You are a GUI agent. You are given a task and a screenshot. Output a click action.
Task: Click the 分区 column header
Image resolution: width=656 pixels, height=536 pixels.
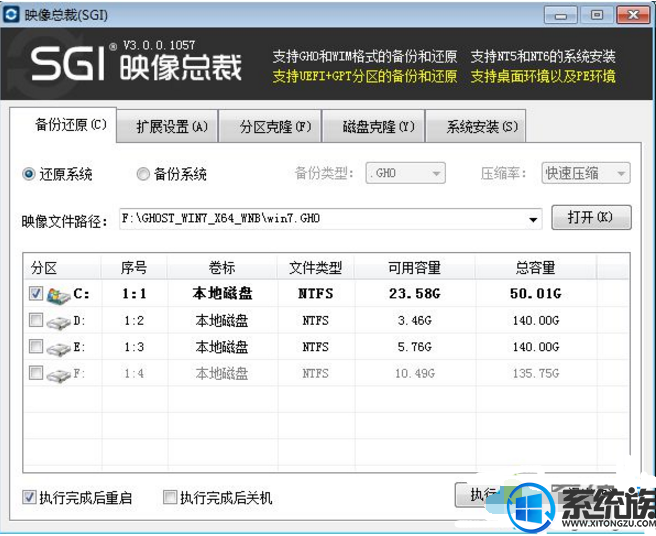pos(62,267)
